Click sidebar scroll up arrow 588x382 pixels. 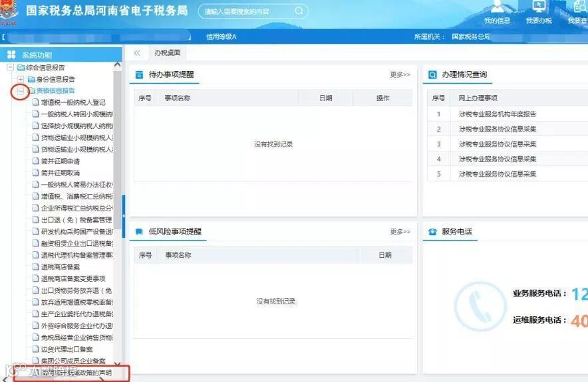[117, 65]
